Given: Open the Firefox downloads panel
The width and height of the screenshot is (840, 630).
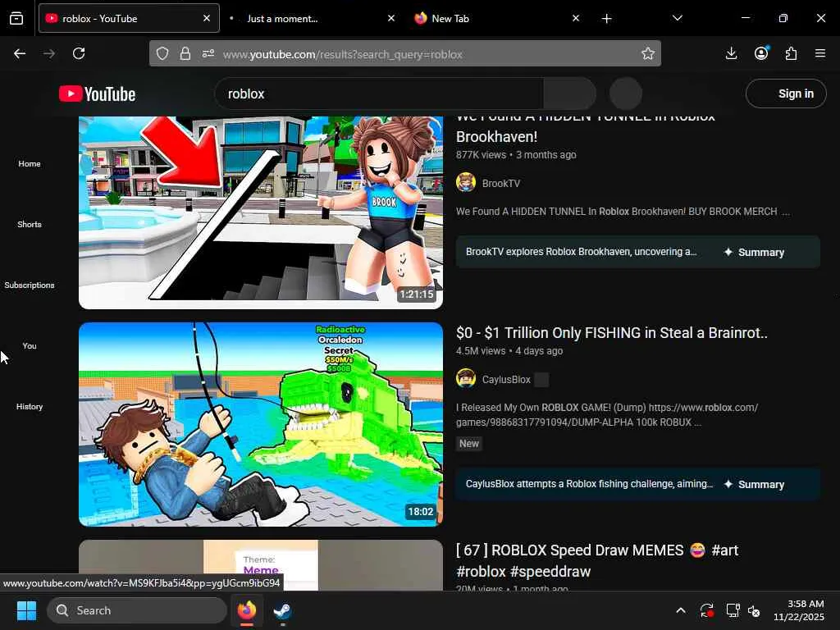Looking at the screenshot, I should click(731, 53).
